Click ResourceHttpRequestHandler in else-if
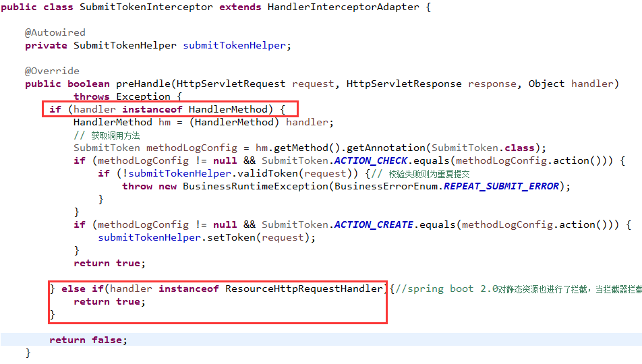642x364 pixels. tap(303, 289)
